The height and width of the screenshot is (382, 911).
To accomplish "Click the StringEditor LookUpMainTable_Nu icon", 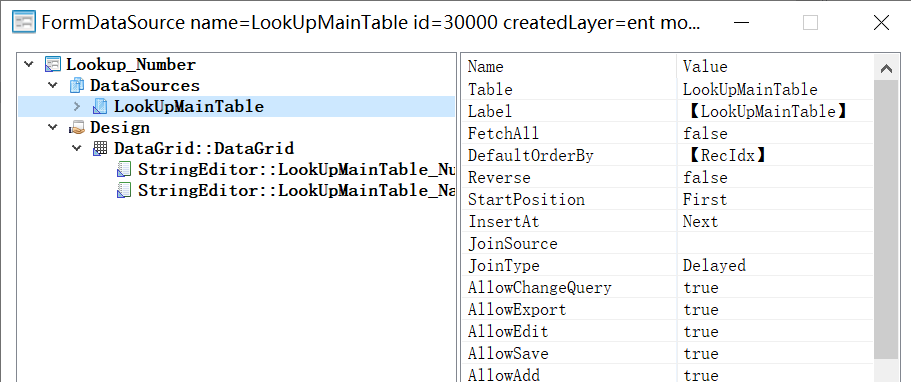I will point(124,170).
